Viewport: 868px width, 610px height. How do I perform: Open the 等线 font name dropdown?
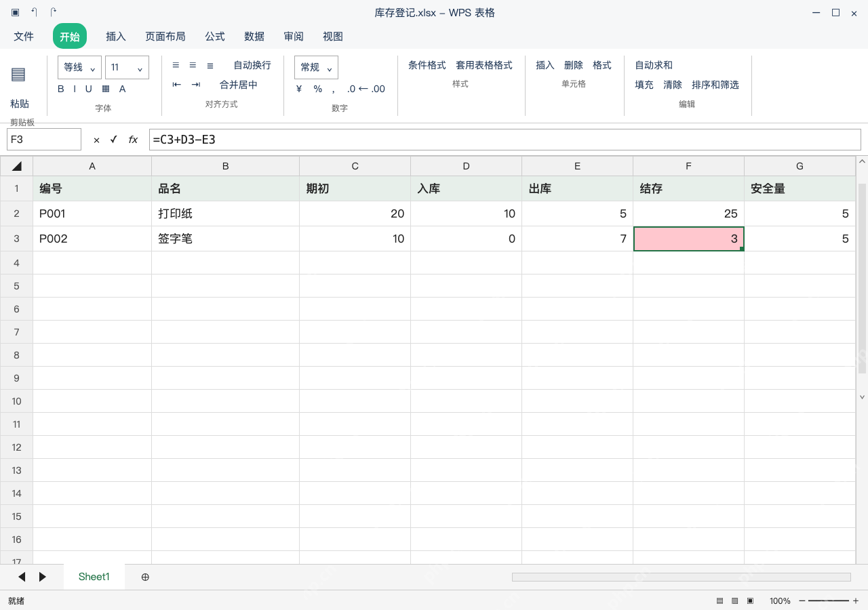[79, 68]
